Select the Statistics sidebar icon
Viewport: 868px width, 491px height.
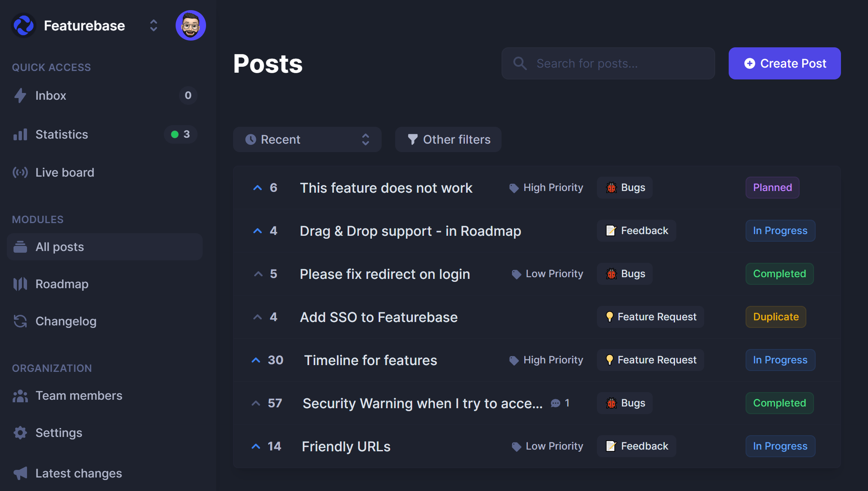click(20, 134)
